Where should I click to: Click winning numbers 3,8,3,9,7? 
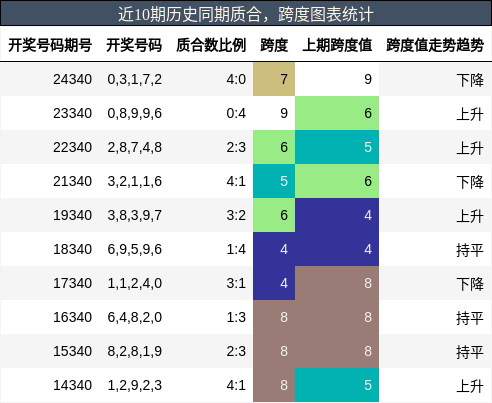click(x=135, y=215)
